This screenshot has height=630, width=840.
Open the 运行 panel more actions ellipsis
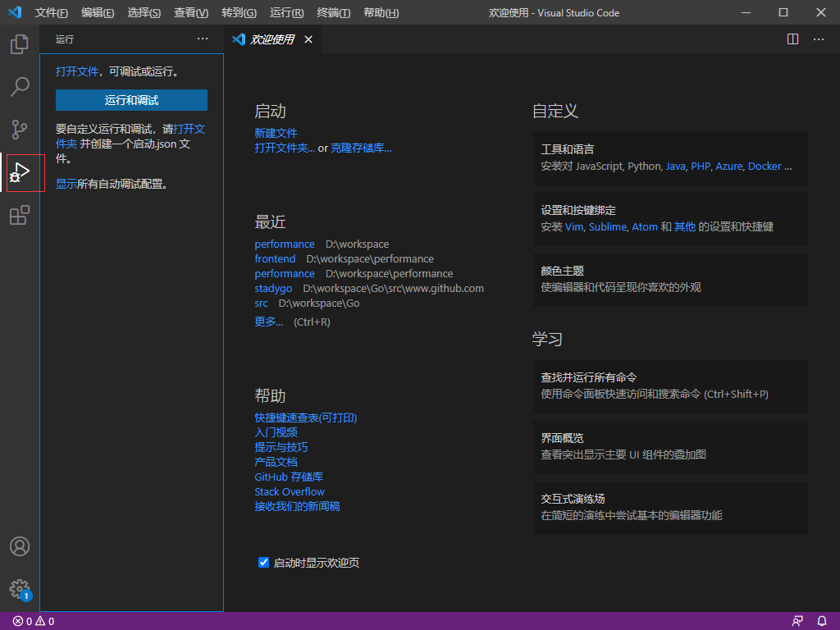(203, 39)
